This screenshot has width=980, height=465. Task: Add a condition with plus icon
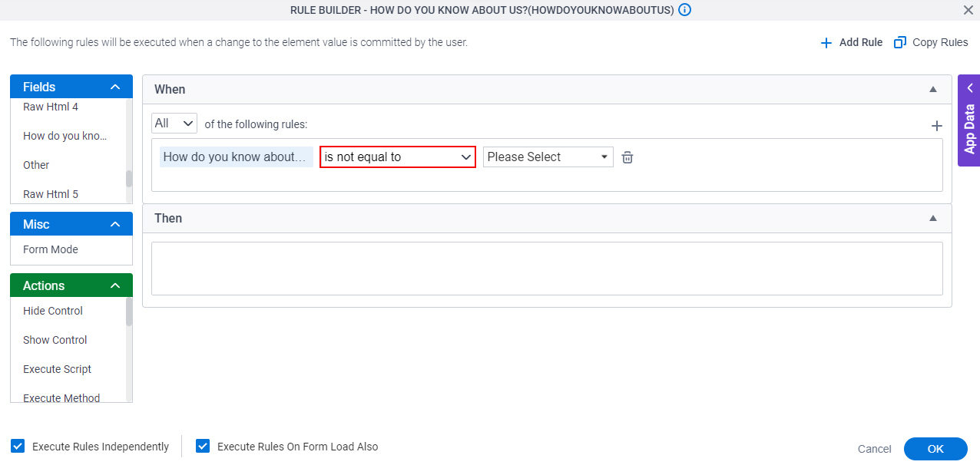(936, 126)
